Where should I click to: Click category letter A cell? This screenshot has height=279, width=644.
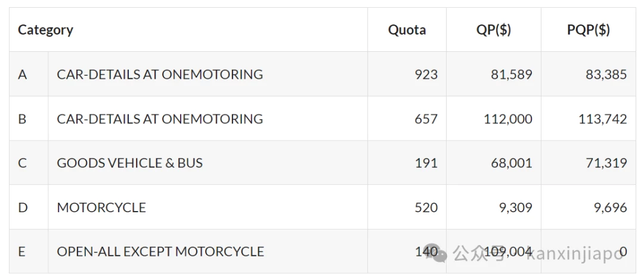point(29,75)
